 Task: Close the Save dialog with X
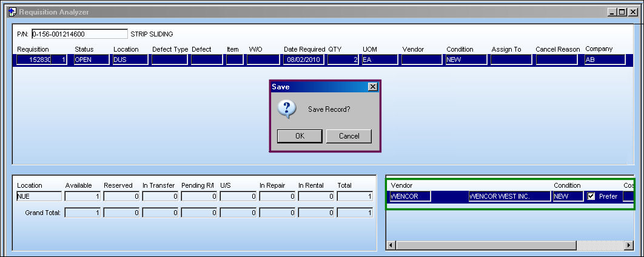point(372,87)
